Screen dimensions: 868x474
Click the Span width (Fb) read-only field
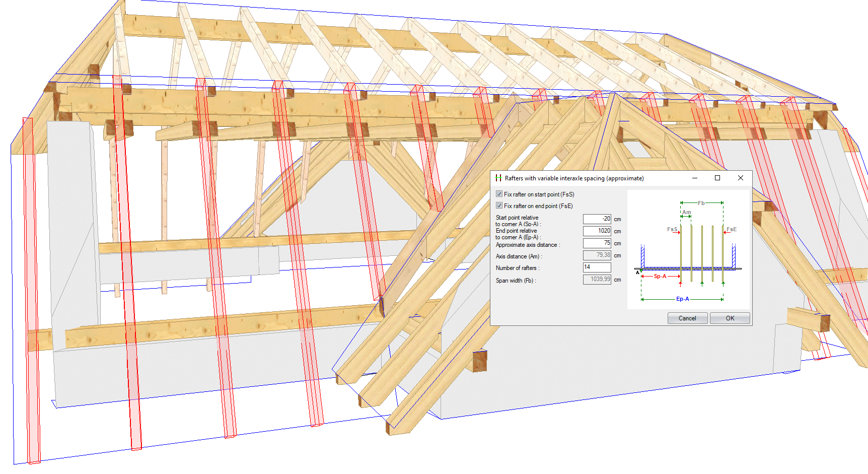[597, 280]
